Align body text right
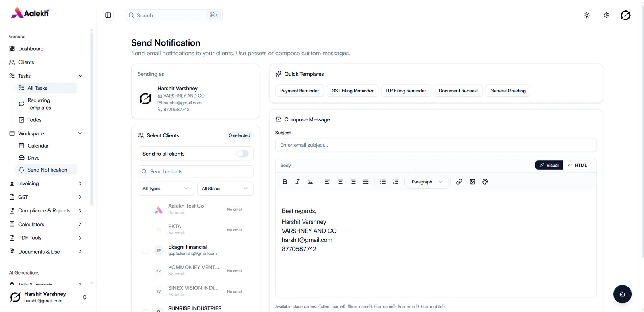 (353, 182)
